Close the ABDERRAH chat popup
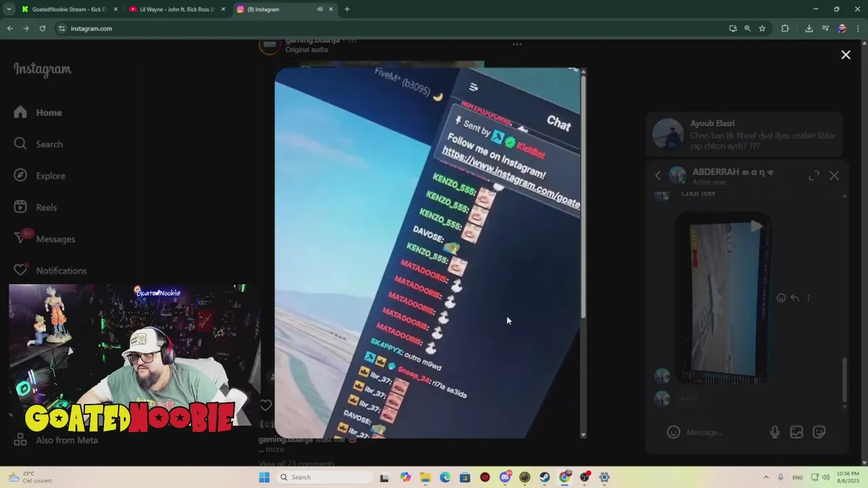 point(834,176)
